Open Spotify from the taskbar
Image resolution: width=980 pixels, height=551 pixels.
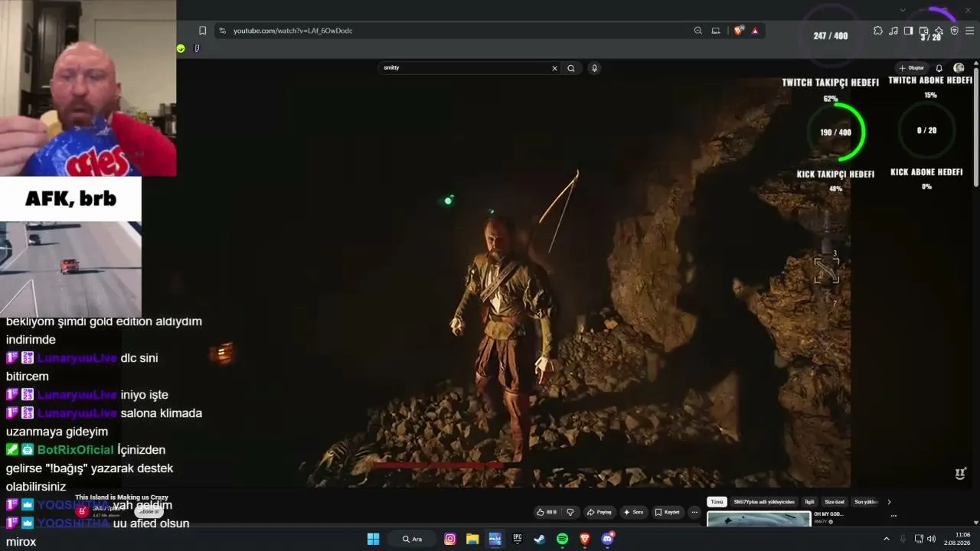(562, 539)
